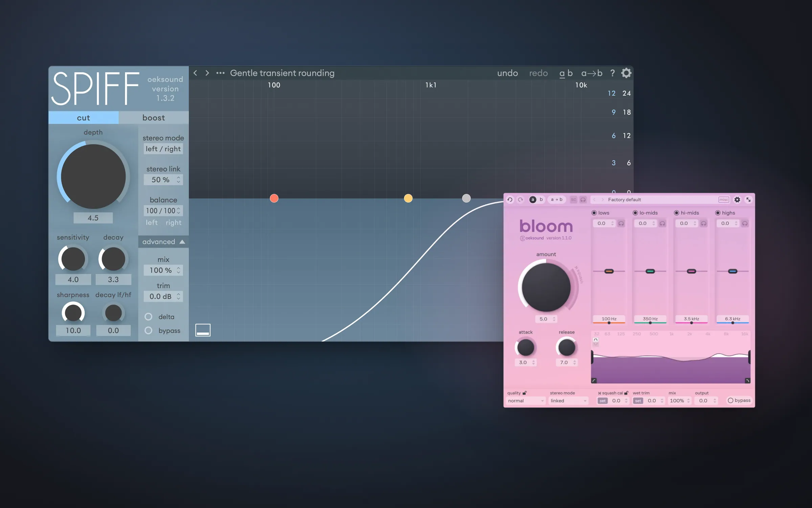Open Spiff help question mark
The width and height of the screenshot is (812, 508).
(x=612, y=73)
